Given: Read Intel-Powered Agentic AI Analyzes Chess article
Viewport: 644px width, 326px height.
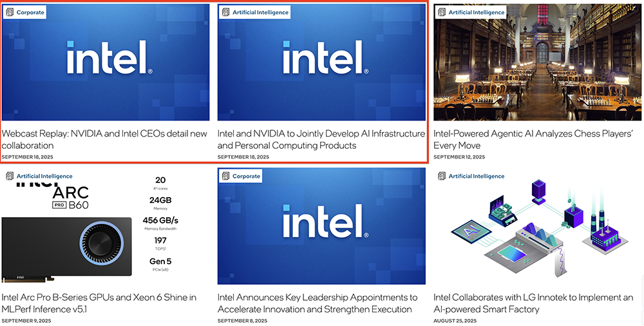Looking at the screenshot, I should [x=533, y=139].
